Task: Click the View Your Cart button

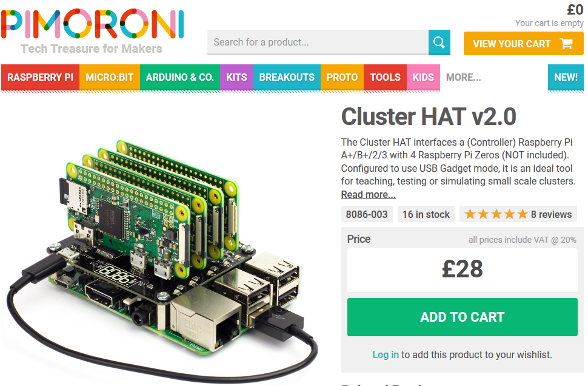Action: [524, 44]
